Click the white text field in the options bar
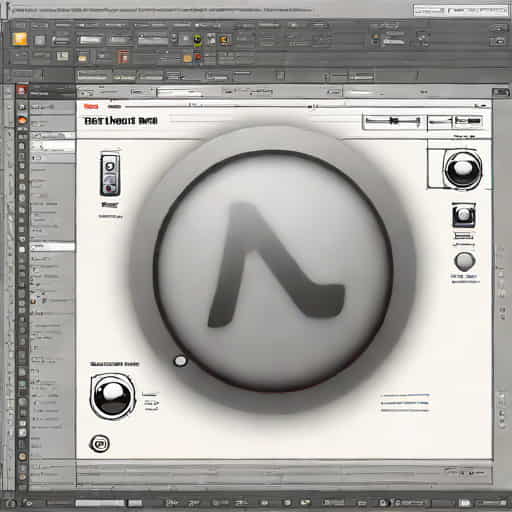Screen dimensions: 512x512 click(x=179, y=92)
